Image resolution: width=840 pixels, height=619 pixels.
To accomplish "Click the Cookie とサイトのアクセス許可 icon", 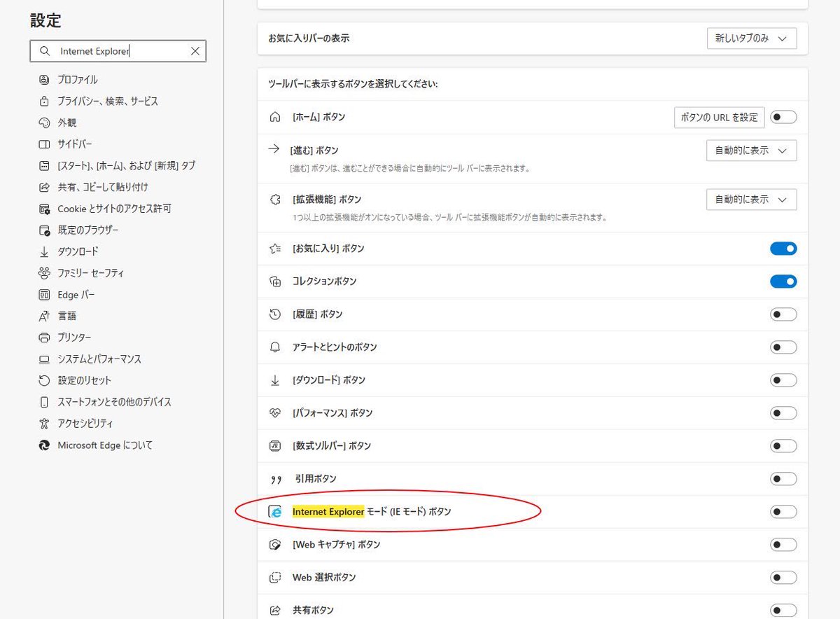I will (45, 209).
